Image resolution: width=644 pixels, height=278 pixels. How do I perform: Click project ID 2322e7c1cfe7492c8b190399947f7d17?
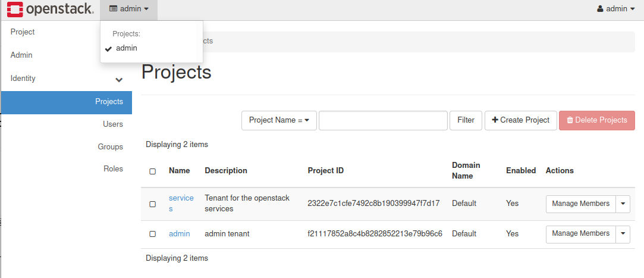[x=374, y=204]
